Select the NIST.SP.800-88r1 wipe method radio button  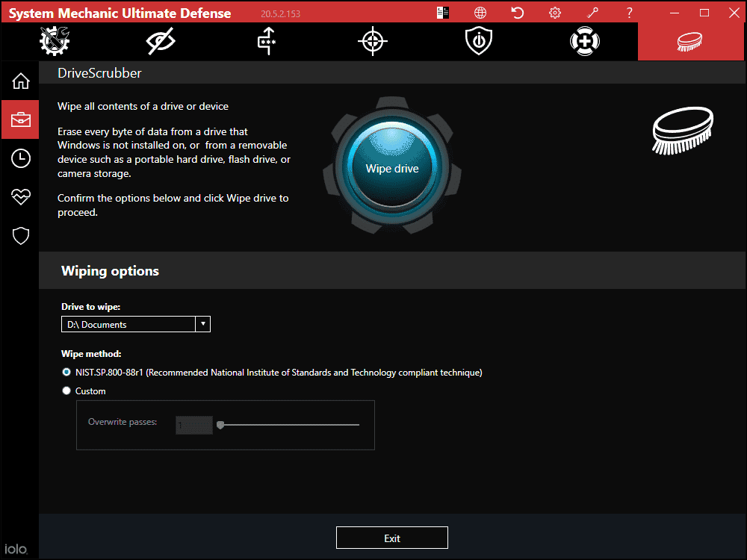pos(66,372)
